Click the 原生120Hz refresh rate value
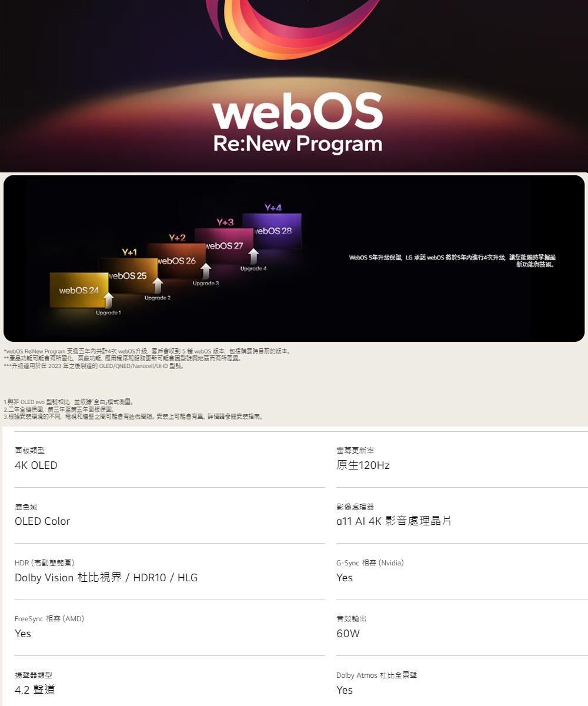 363,465
